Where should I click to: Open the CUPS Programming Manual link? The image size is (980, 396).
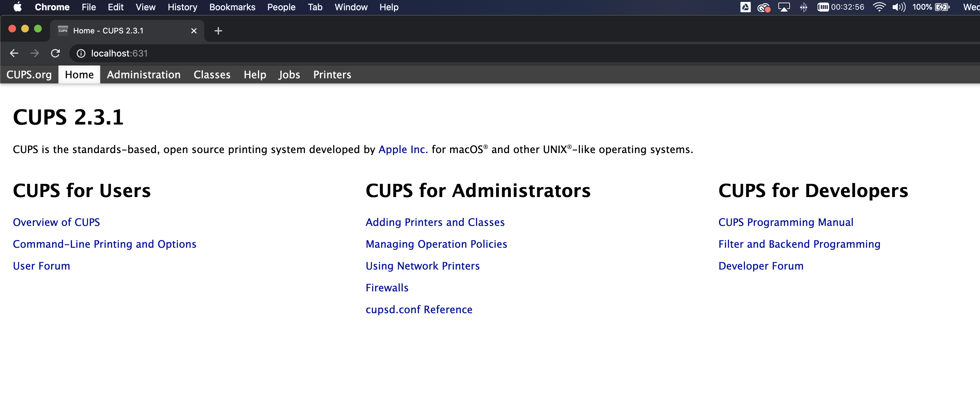click(786, 222)
